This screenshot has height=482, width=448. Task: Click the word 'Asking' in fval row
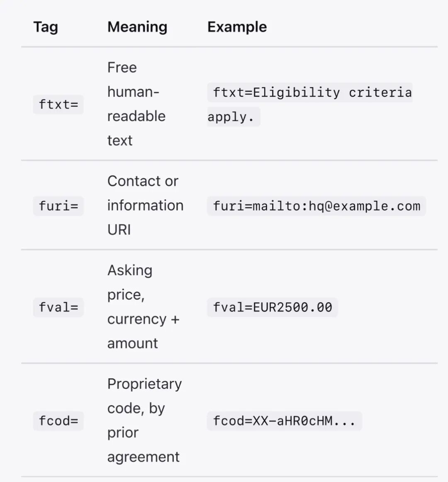[x=130, y=270]
